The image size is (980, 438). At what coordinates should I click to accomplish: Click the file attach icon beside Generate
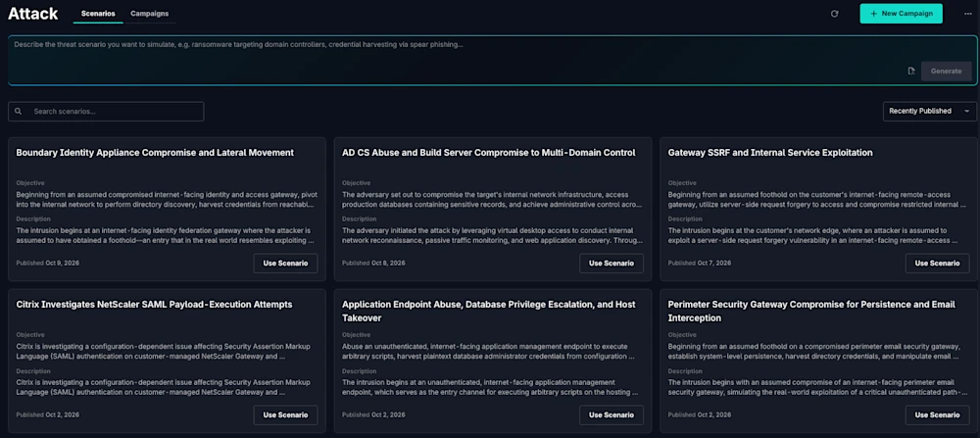pos(911,72)
